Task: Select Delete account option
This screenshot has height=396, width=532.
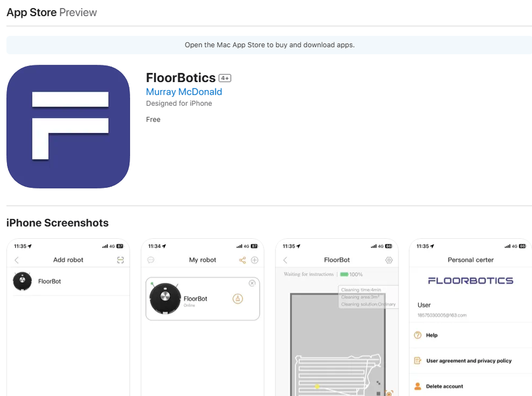Action: point(471,386)
